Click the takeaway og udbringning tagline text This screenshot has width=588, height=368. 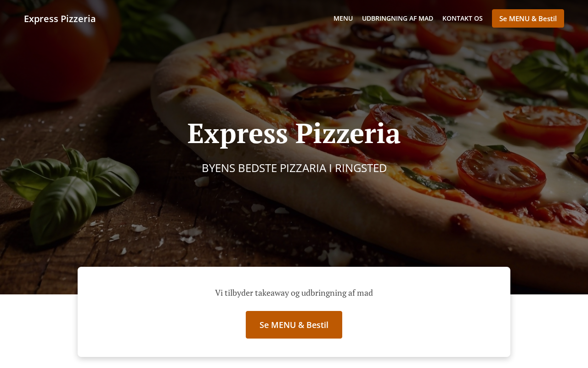click(x=294, y=293)
